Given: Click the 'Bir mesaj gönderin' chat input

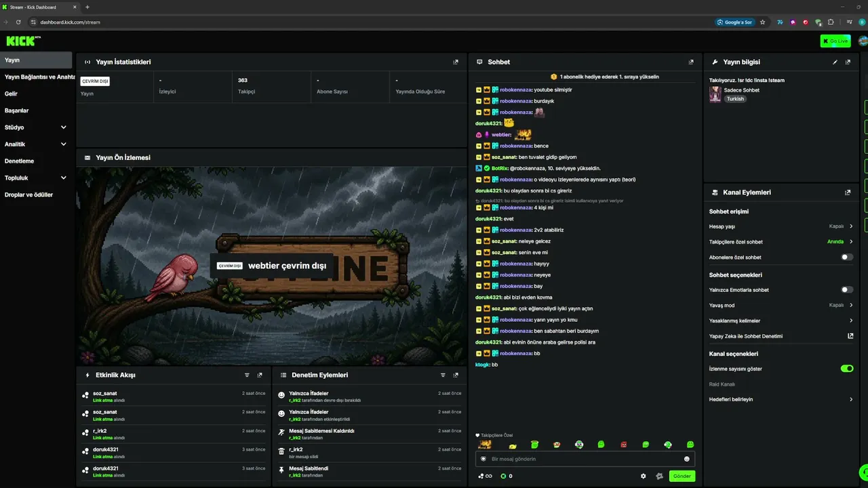Looking at the screenshot, I should pyautogui.click(x=585, y=459).
